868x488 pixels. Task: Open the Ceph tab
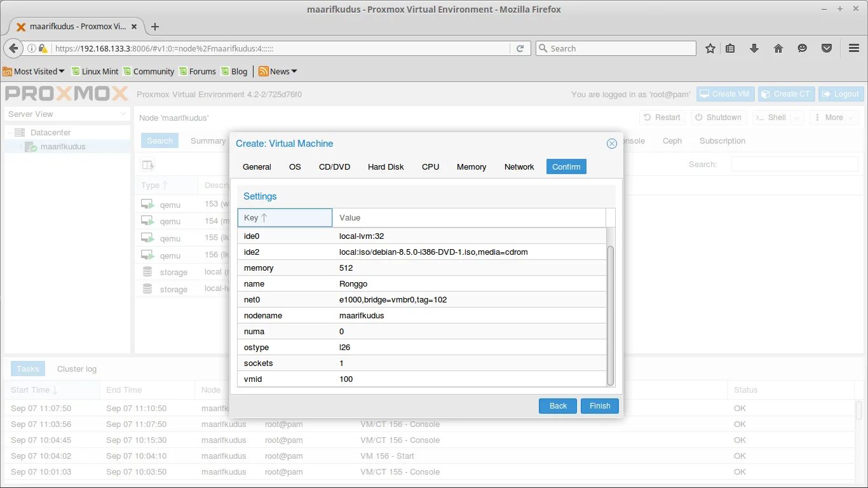coord(672,141)
